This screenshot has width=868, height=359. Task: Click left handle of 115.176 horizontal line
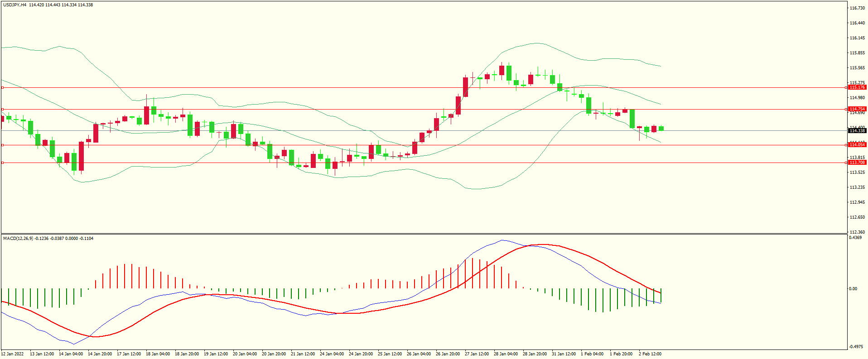coord(2,88)
